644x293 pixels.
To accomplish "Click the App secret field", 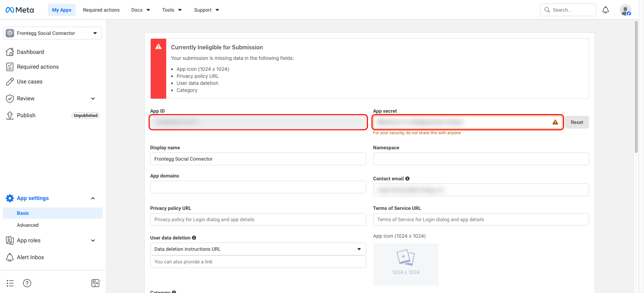I will tap(468, 122).
